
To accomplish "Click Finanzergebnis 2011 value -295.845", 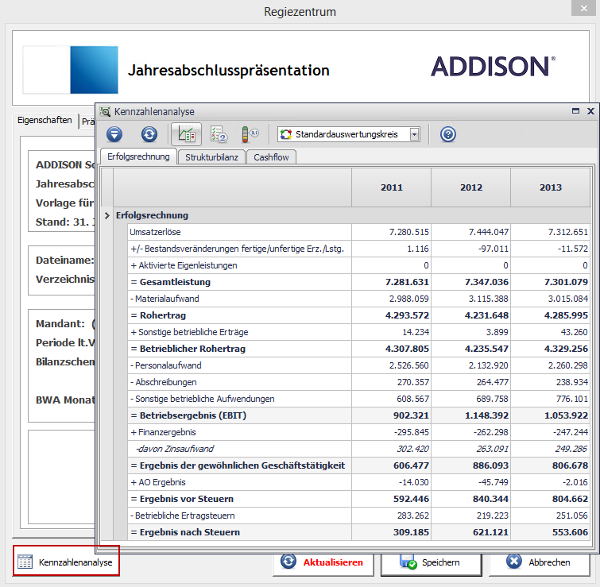I will pyautogui.click(x=411, y=432).
